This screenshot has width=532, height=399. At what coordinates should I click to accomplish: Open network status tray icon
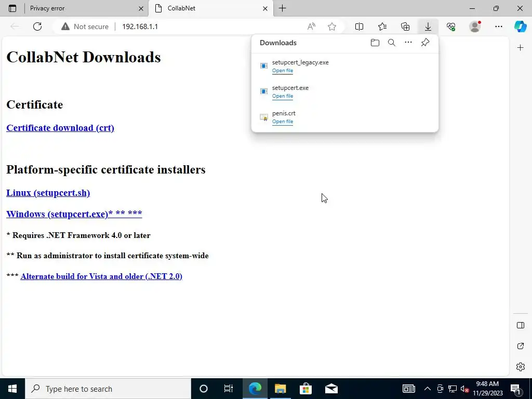[x=453, y=389]
